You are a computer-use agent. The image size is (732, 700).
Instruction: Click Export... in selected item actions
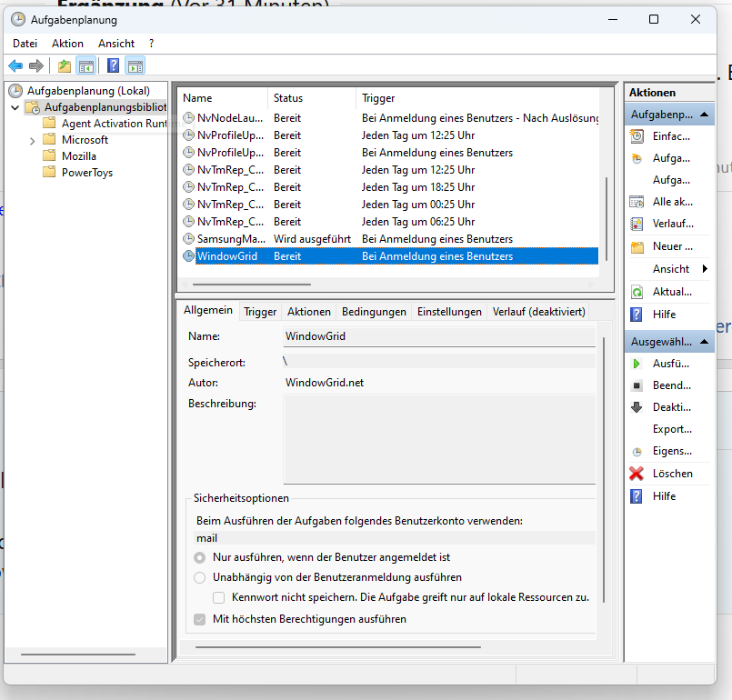pyautogui.click(x=670, y=429)
